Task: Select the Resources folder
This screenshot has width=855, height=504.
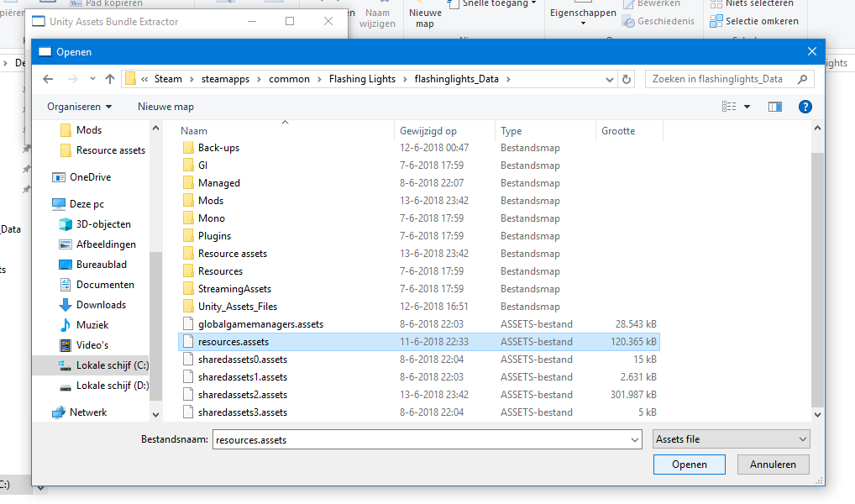Action: click(x=220, y=271)
